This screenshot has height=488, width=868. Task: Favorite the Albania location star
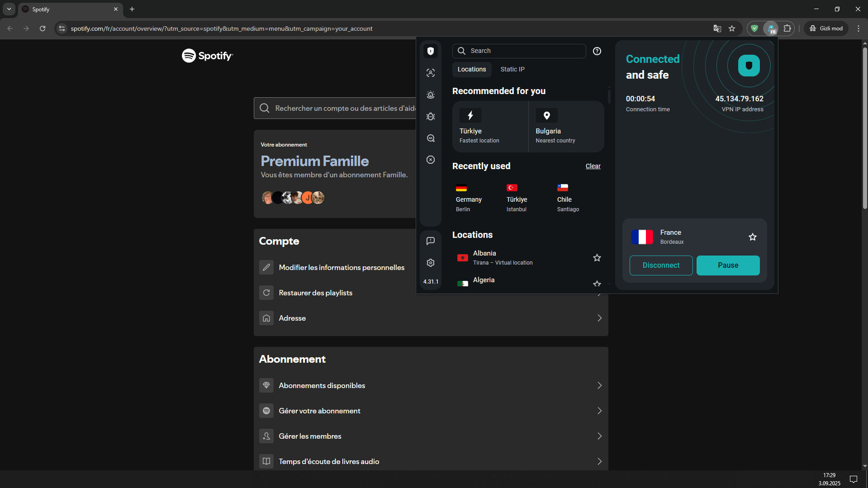[x=597, y=258]
